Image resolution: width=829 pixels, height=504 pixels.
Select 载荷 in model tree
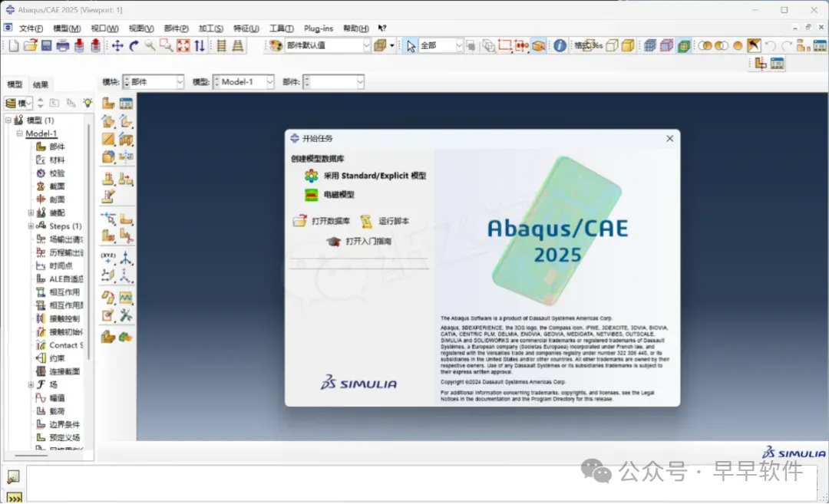(57, 410)
